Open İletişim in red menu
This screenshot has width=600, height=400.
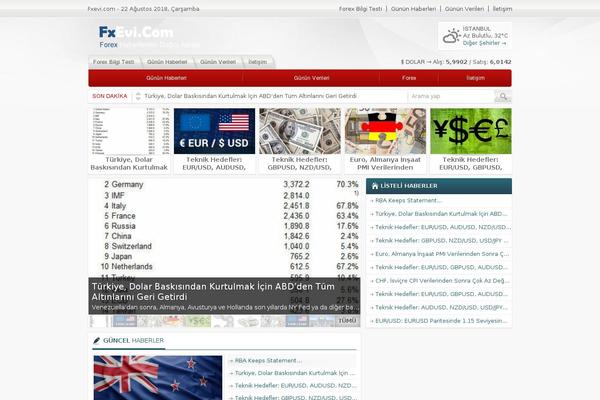475,78
